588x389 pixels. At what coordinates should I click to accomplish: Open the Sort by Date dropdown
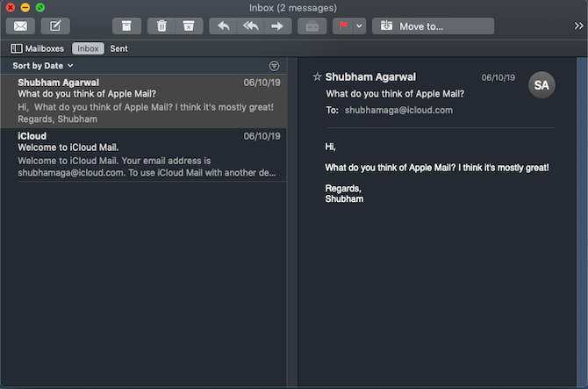pos(43,66)
